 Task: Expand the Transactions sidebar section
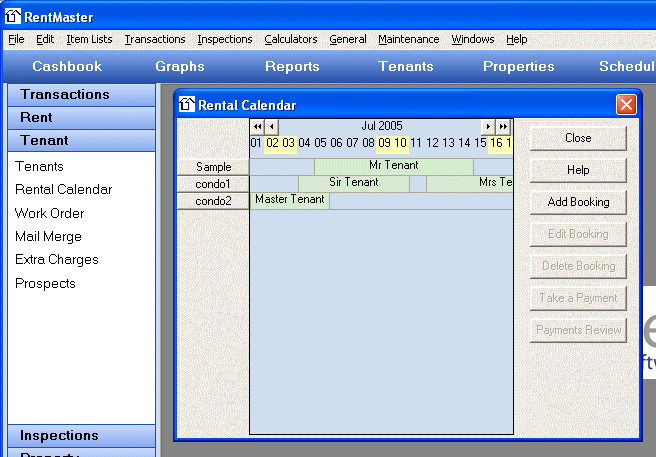(x=81, y=95)
